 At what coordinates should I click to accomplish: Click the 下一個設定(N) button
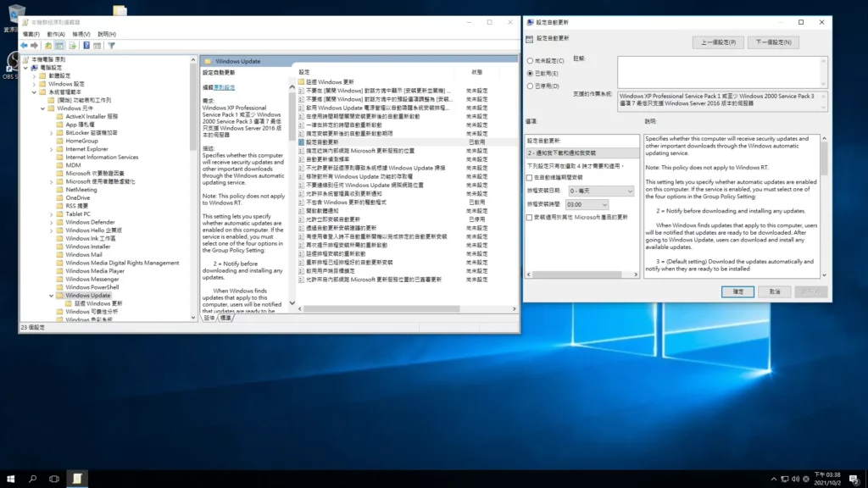773,42
